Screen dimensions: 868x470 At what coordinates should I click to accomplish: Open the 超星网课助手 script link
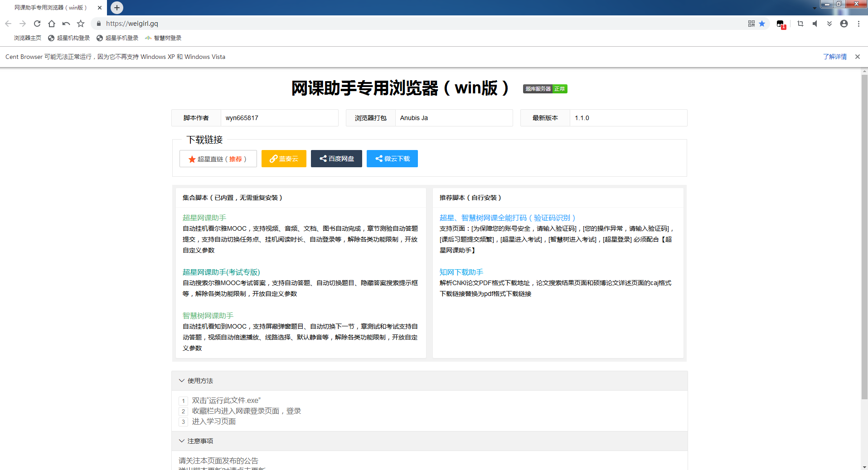point(204,218)
